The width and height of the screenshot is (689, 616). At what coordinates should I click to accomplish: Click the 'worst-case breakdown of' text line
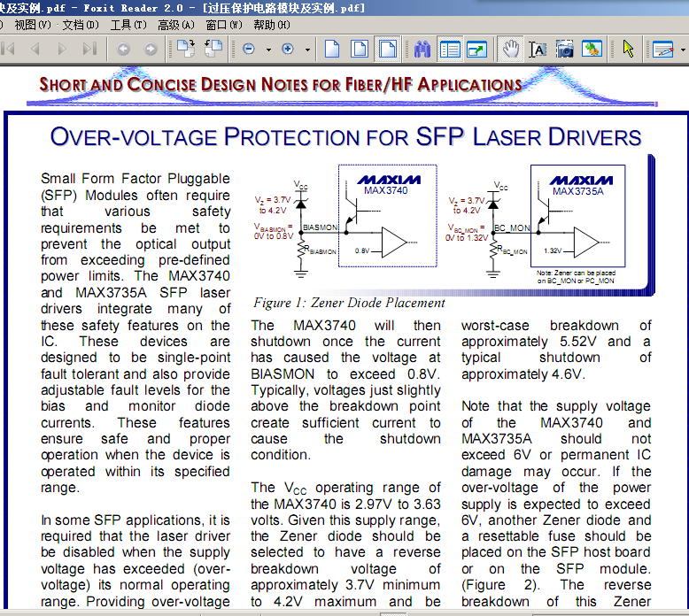556,326
